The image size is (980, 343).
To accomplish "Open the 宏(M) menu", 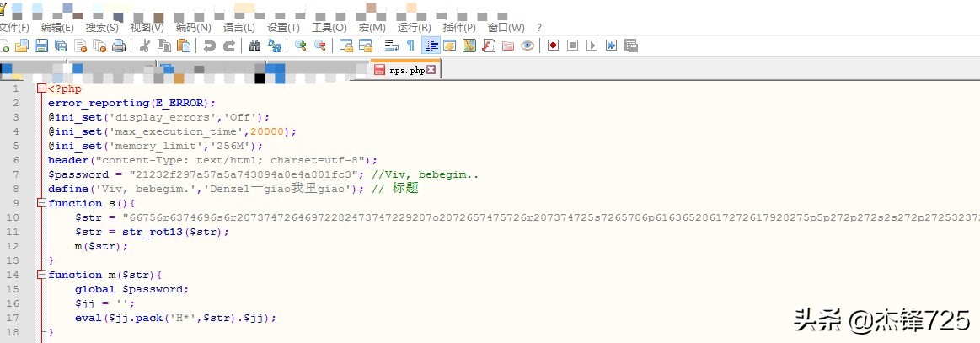I will (372, 28).
